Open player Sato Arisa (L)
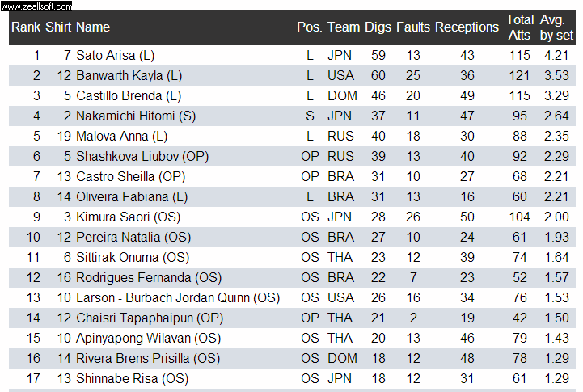The width and height of the screenshot is (583, 392). tap(116, 55)
